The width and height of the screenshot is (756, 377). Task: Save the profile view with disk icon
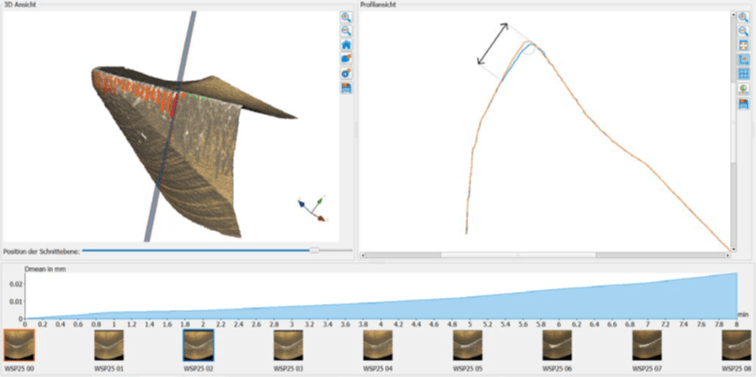tap(743, 103)
